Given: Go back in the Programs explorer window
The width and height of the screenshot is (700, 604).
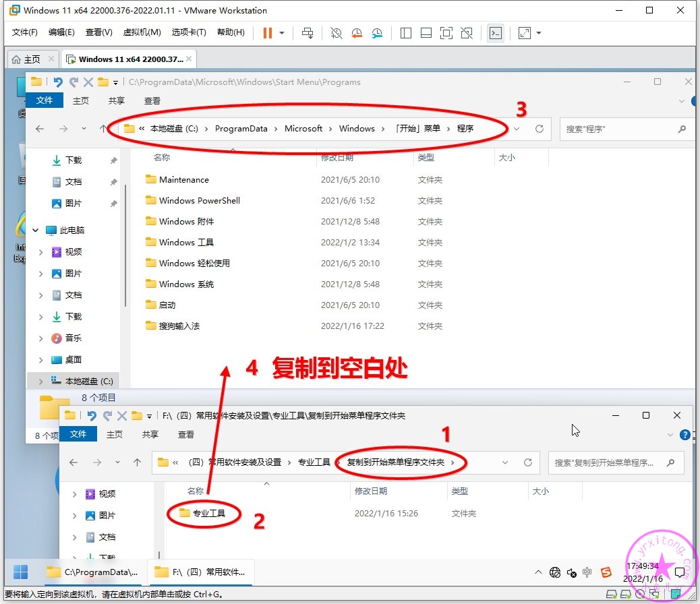Looking at the screenshot, I should tap(40, 129).
